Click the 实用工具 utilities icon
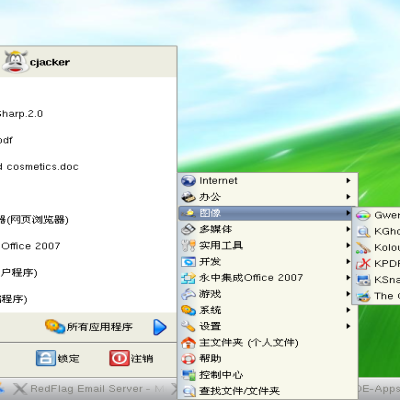 click(x=188, y=246)
